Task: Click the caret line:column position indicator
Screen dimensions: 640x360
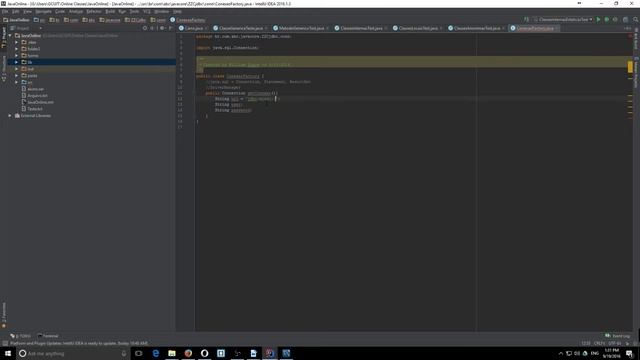Action: tap(586, 343)
